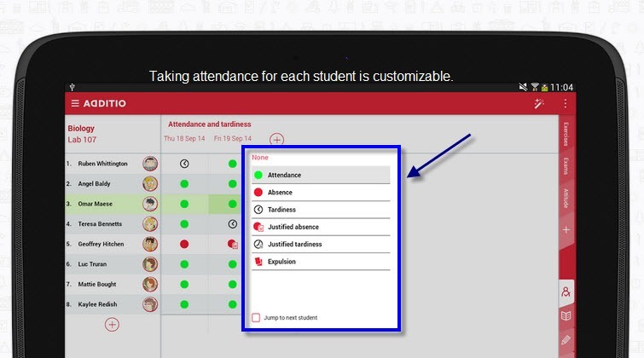Click Mattie Bought's Thu 18 attendance dot

point(184,284)
